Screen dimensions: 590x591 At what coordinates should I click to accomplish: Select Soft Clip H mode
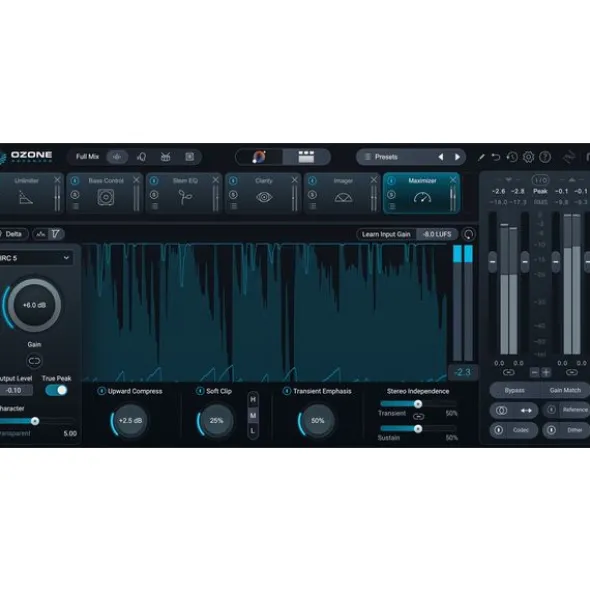(x=253, y=399)
